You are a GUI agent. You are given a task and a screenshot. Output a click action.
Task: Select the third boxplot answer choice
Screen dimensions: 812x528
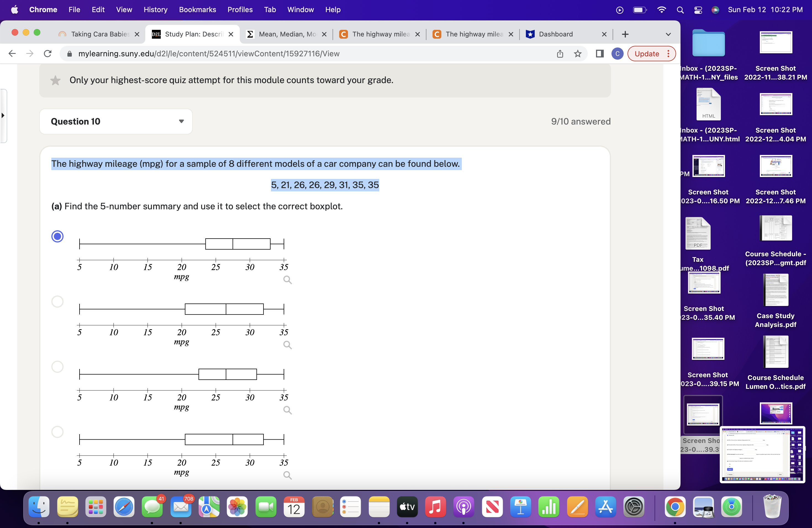coord(57,367)
